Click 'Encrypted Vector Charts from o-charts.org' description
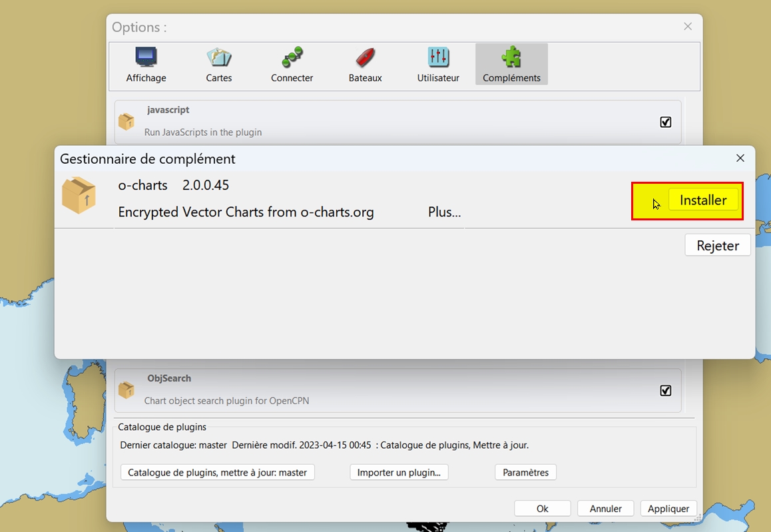Viewport: 771px width, 532px height. point(246,212)
